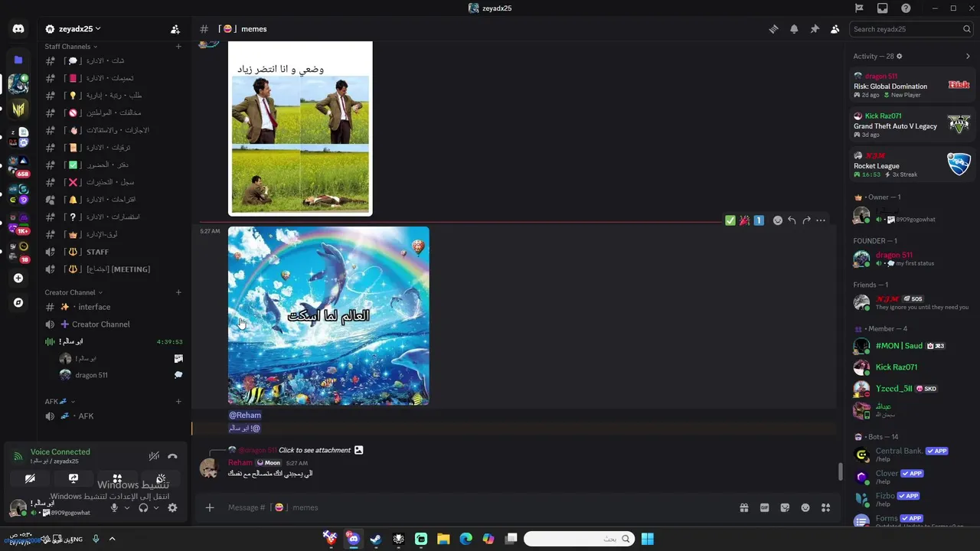Invite people icon beside server name
This screenshot has height=551, width=980.
(175, 29)
